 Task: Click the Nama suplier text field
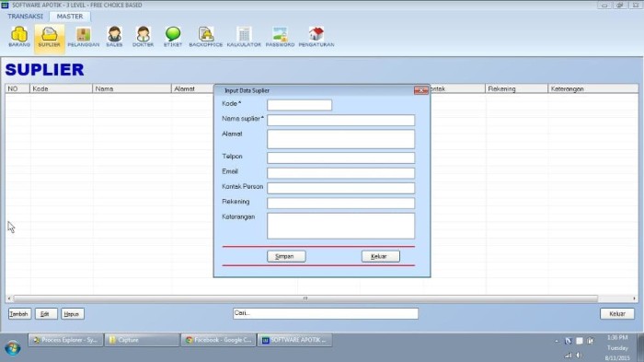[x=341, y=120]
